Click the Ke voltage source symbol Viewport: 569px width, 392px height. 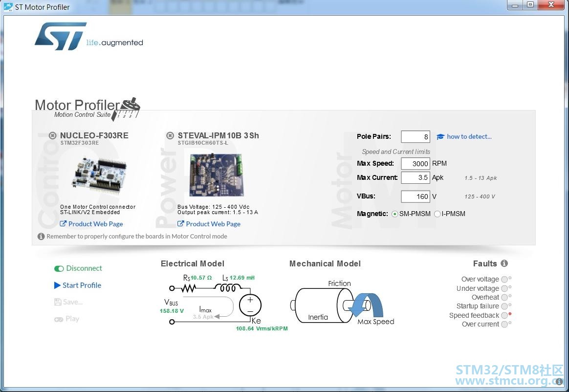pos(250,305)
